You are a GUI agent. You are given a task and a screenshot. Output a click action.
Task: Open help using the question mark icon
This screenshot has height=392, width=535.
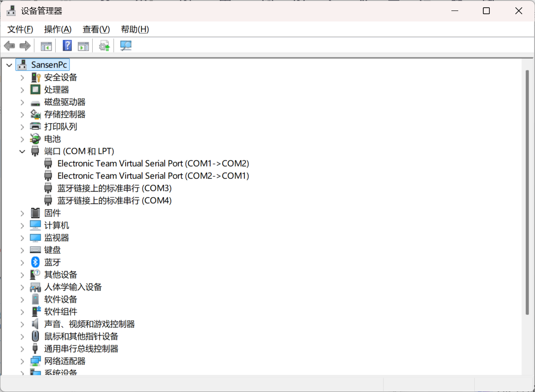[67, 45]
